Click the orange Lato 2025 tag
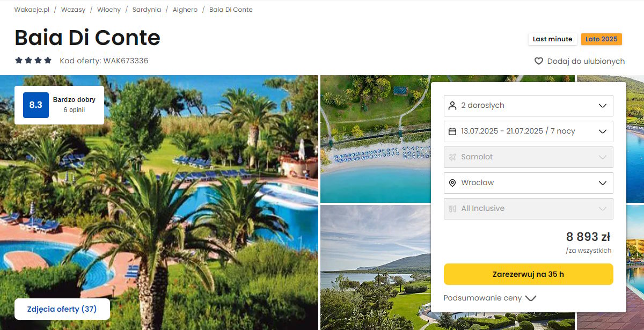The height and width of the screenshot is (330, 644). coord(602,39)
